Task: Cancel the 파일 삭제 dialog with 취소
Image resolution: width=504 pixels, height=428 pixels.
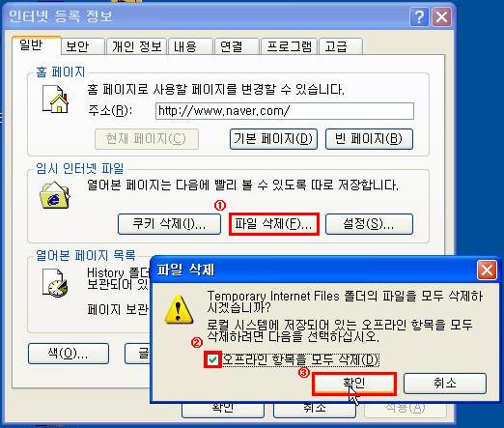Action: tap(445, 384)
